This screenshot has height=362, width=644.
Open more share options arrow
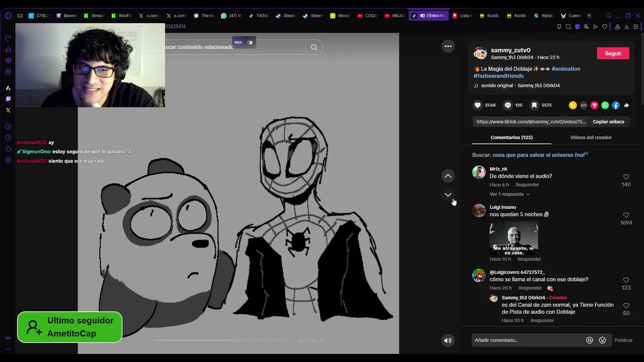click(x=626, y=105)
